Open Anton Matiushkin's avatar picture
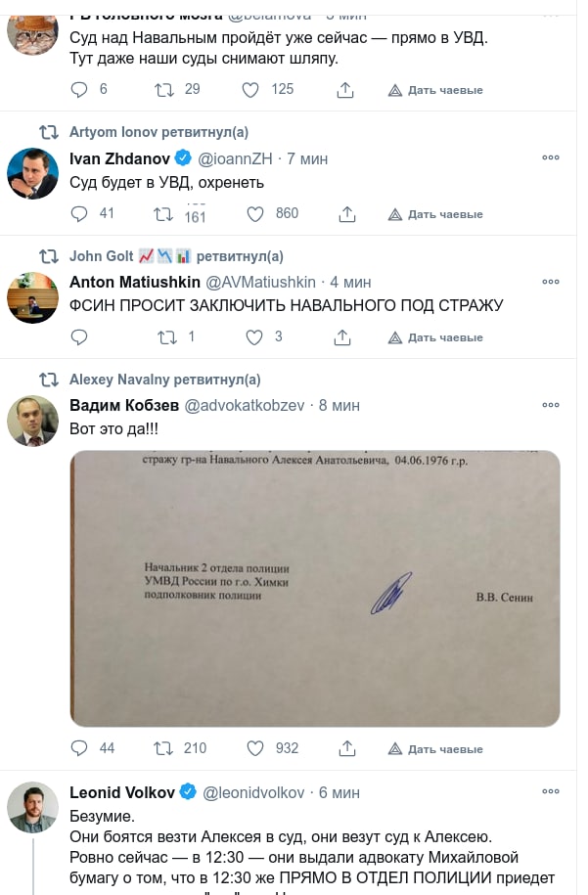Image resolution: width=588 pixels, height=895 pixels. (x=32, y=297)
